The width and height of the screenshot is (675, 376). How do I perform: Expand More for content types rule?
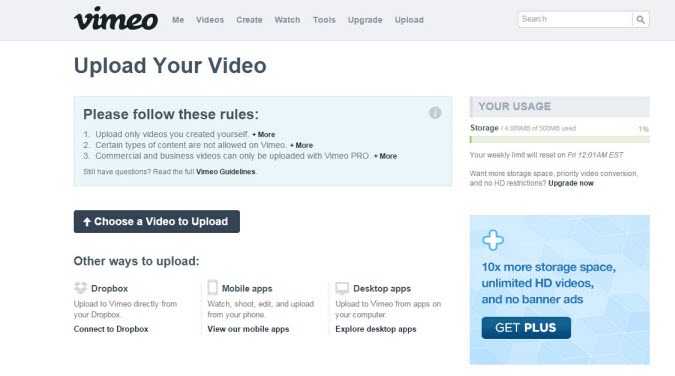(301, 145)
